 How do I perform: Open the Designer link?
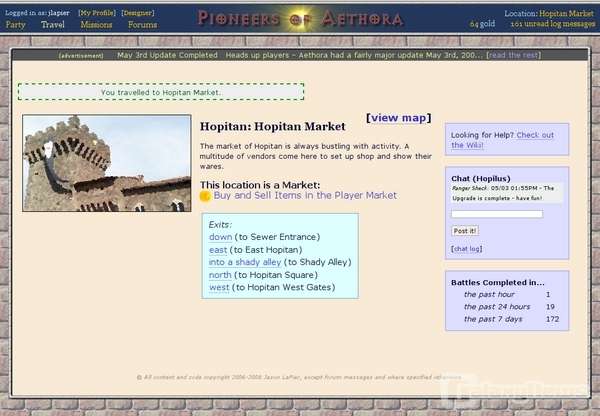coord(138,13)
